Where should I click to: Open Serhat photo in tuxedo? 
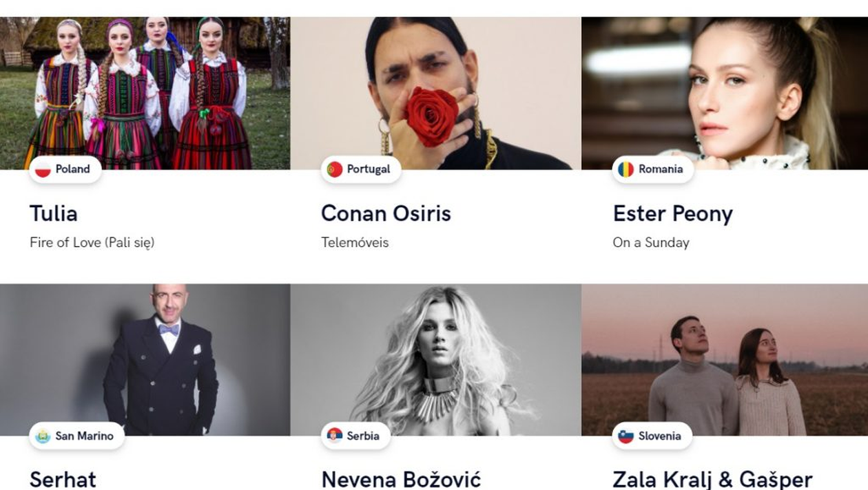click(145, 359)
